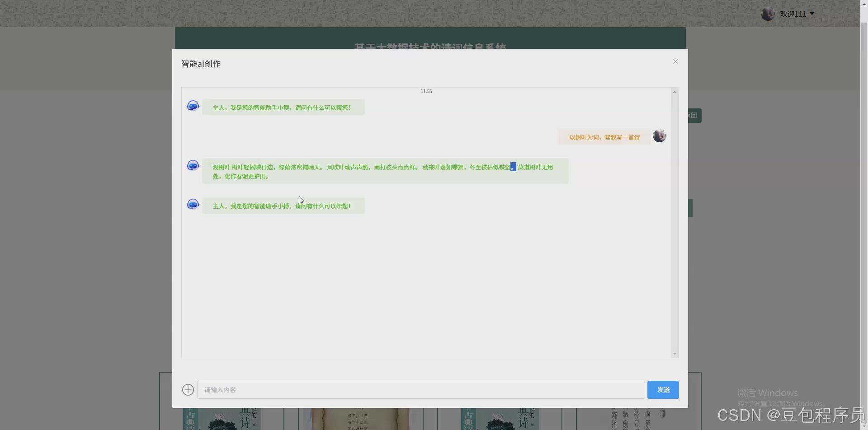Click the 11:55 timestamp in chat

pyautogui.click(x=426, y=91)
